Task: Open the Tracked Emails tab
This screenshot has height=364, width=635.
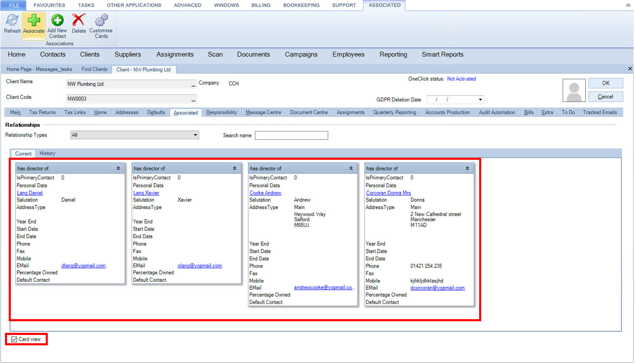Action: tap(600, 112)
